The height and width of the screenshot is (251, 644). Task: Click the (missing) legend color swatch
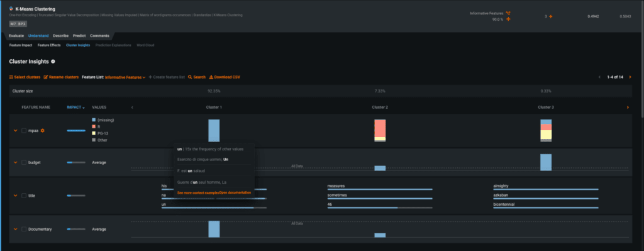tap(94, 120)
